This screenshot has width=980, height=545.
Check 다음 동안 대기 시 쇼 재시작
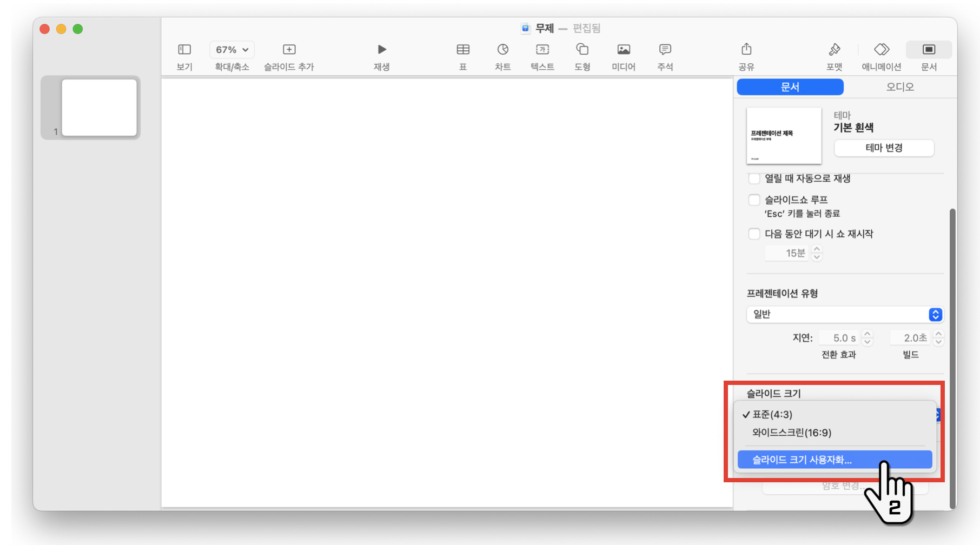click(x=754, y=234)
